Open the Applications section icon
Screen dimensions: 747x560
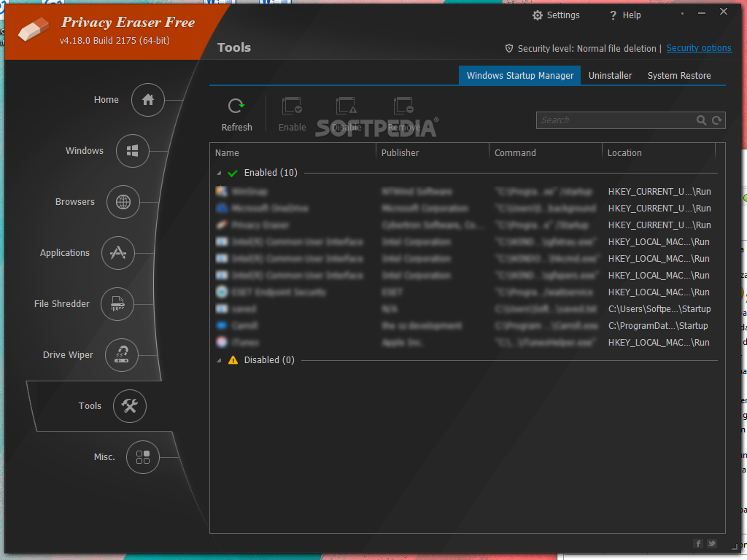(118, 253)
